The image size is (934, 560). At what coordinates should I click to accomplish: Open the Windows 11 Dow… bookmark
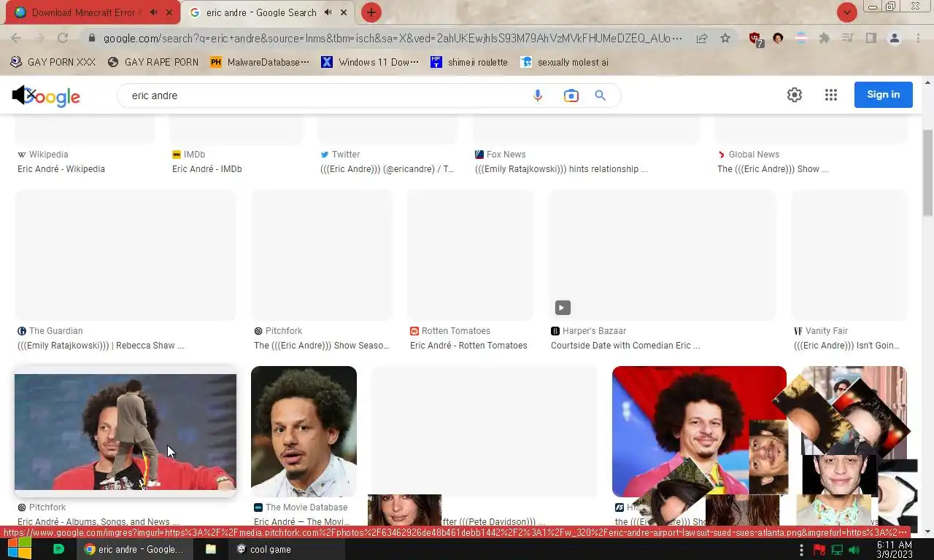click(x=371, y=62)
